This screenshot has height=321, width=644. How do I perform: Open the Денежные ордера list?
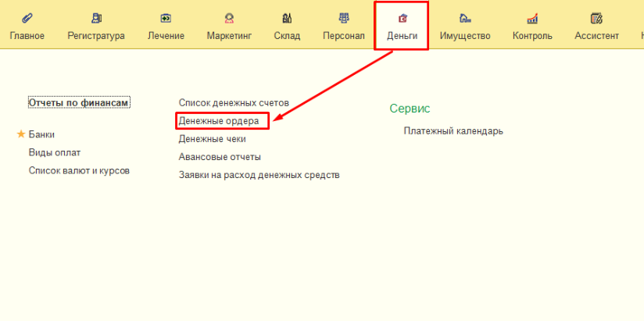219,121
